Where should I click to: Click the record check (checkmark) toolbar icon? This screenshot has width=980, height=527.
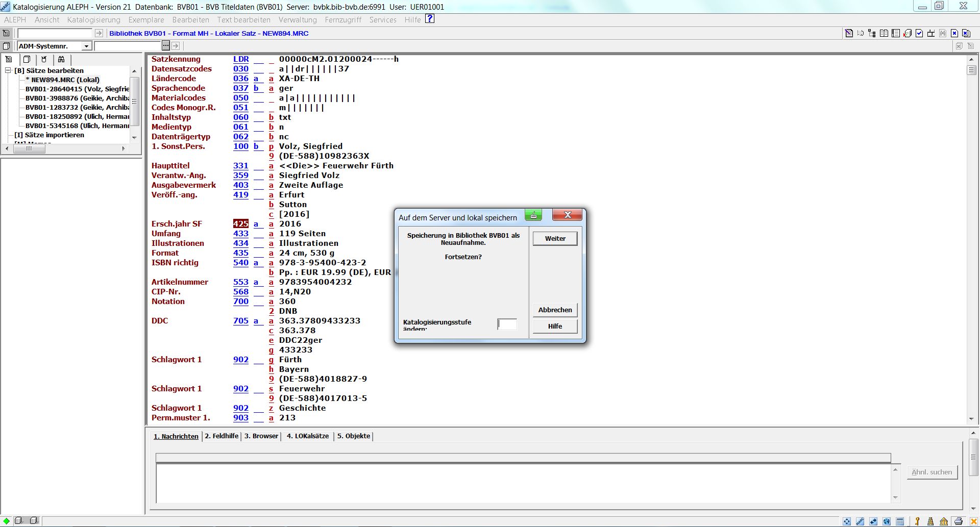[919, 33]
